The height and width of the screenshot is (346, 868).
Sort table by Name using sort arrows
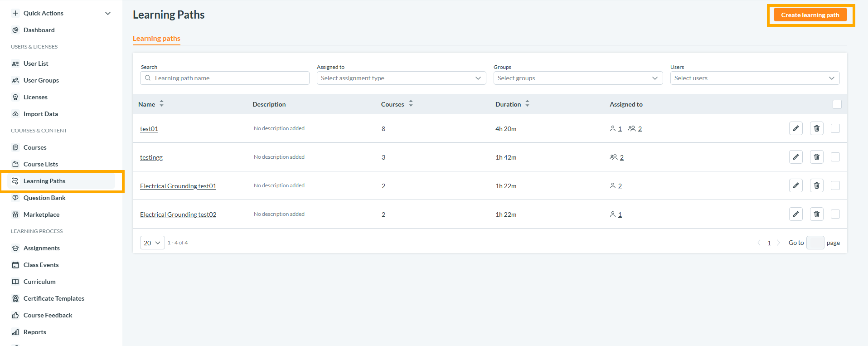[x=161, y=104]
